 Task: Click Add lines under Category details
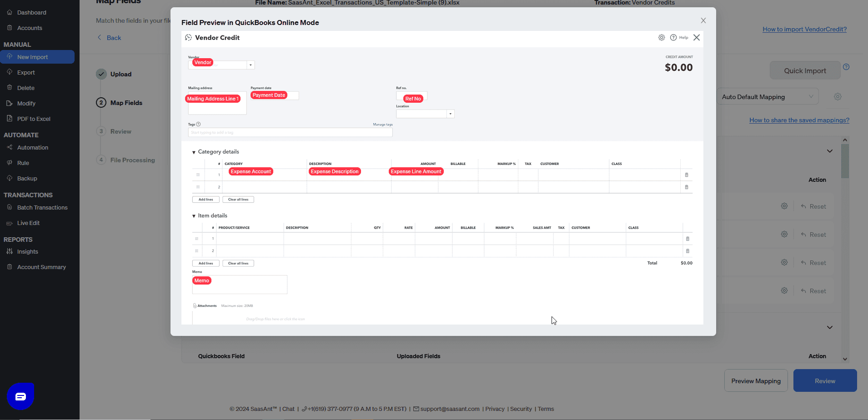[x=206, y=199]
